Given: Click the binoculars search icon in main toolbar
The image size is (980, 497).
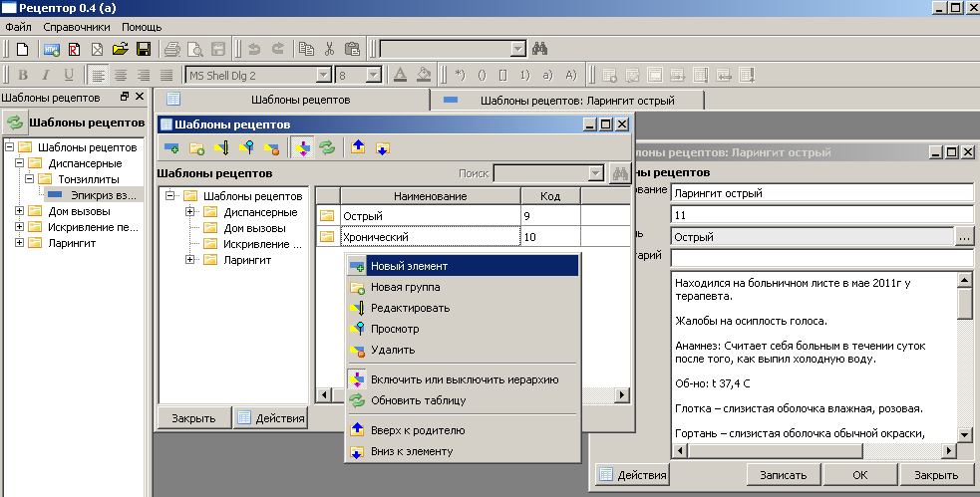Looking at the screenshot, I should 541,49.
